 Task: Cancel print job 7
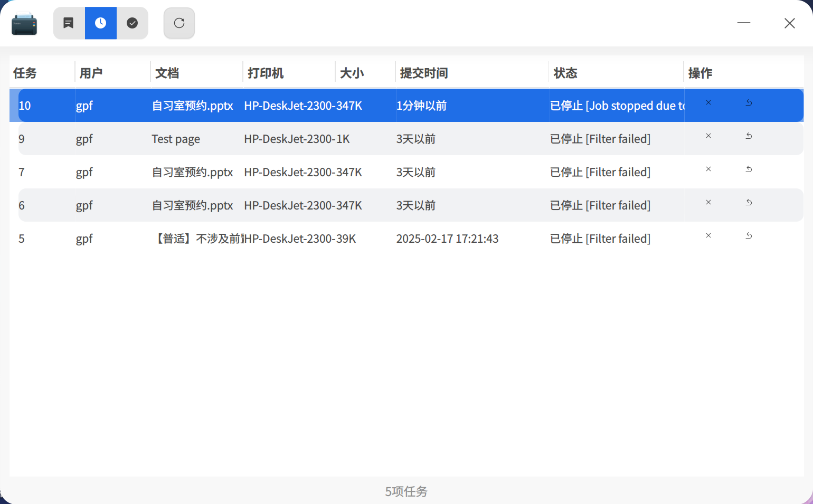[708, 169]
